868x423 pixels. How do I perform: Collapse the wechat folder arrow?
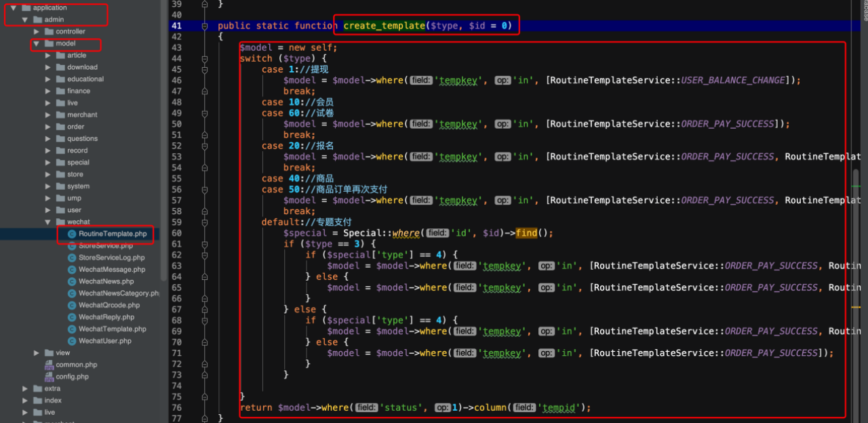tap(48, 222)
